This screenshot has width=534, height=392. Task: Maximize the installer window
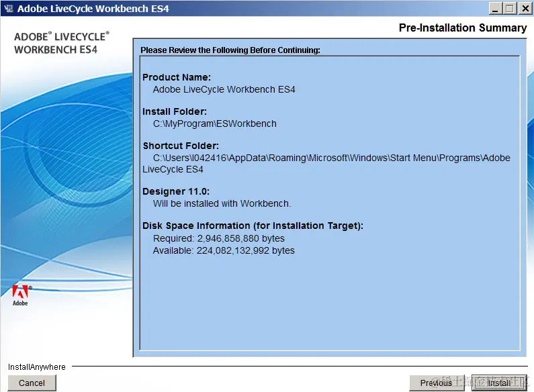coord(510,8)
